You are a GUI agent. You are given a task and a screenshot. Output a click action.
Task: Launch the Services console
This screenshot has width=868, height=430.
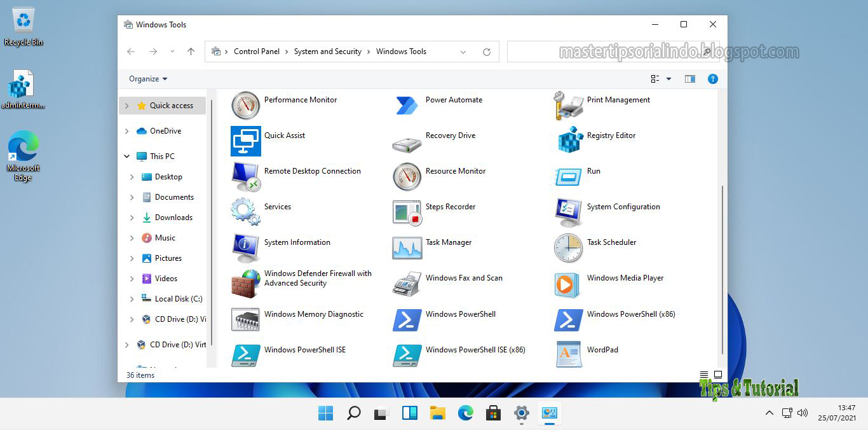[277, 207]
